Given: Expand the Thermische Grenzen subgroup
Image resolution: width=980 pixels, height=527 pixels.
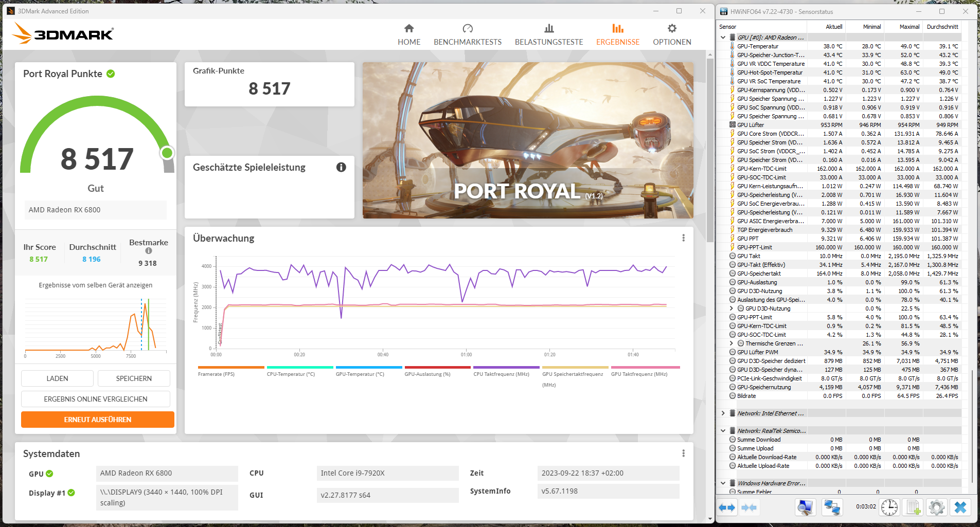Looking at the screenshot, I should pyautogui.click(x=732, y=343).
